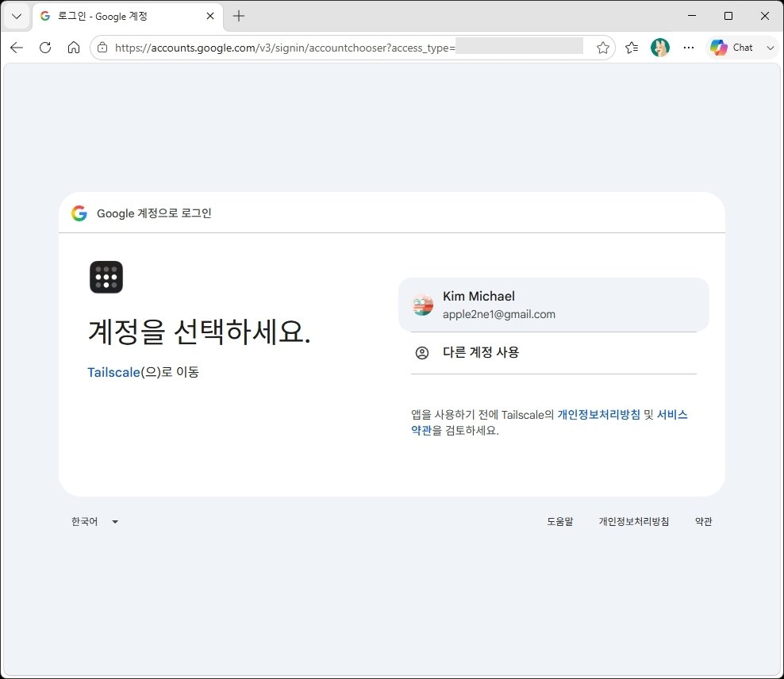Add this page to favorites star
Viewport: 784px width, 679px height.
(x=603, y=48)
